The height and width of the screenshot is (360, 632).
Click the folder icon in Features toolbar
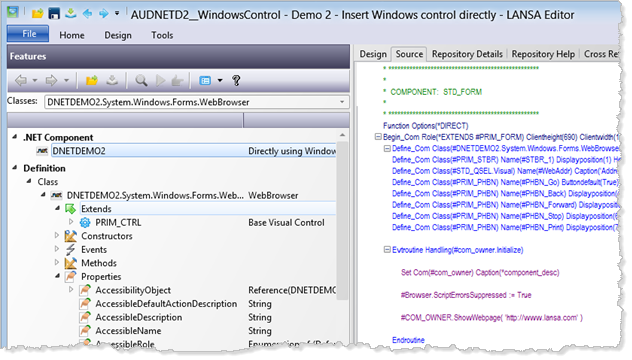tap(92, 80)
